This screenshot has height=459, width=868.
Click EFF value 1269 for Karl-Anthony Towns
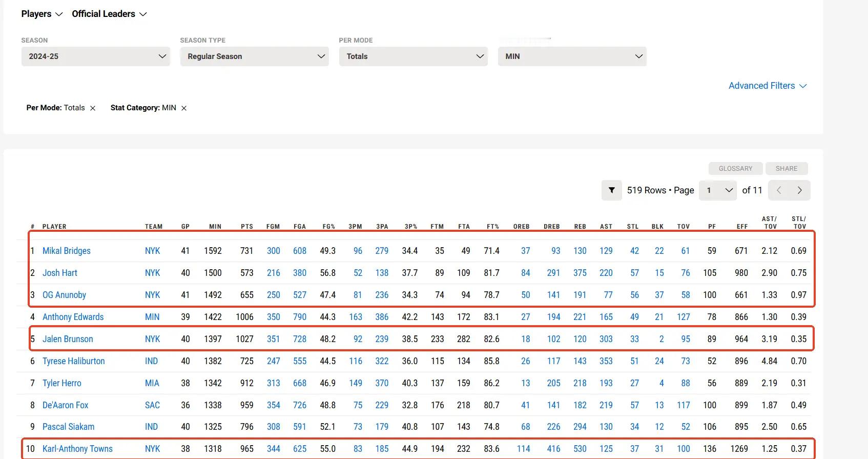pyautogui.click(x=739, y=449)
